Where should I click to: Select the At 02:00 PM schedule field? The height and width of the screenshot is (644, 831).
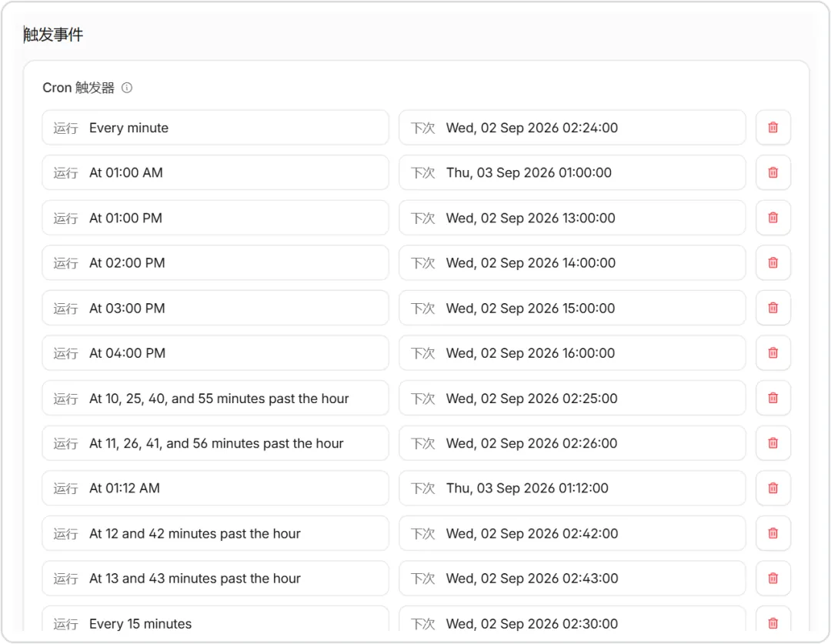215,263
